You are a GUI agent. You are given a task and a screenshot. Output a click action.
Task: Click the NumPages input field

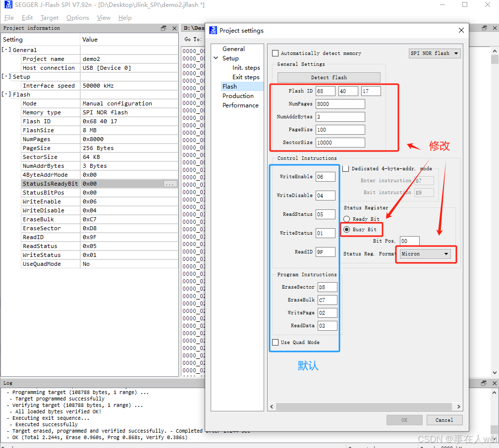(340, 104)
